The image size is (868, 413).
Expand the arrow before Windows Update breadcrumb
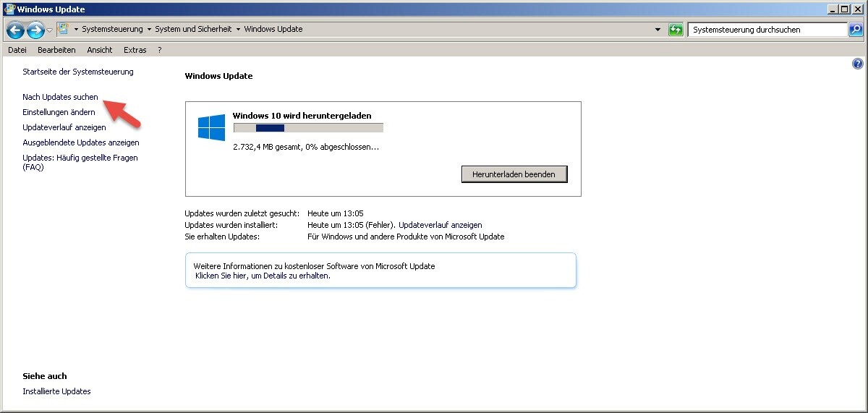[238, 30]
